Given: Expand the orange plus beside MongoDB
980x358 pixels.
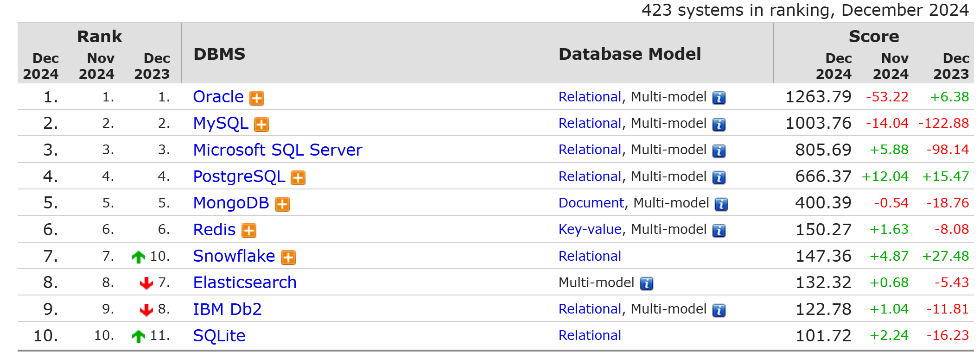Looking at the screenshot, I should tap(282, 204).
